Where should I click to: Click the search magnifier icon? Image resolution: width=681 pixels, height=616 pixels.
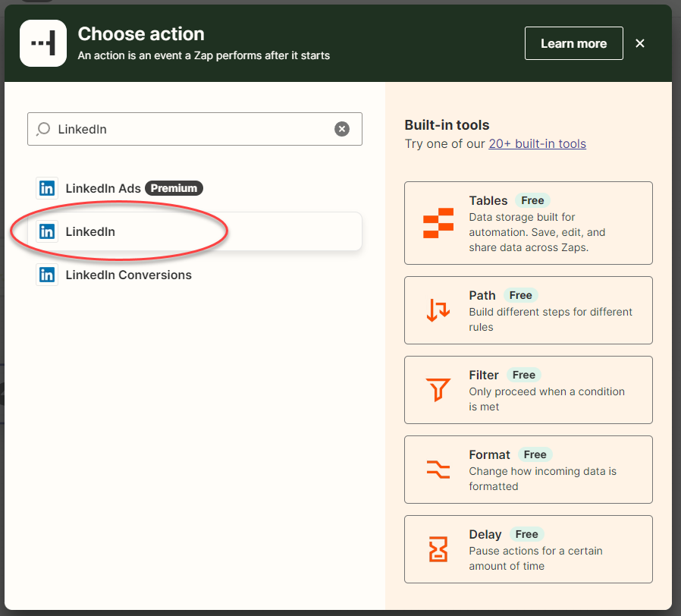click(x=43, y=129)
